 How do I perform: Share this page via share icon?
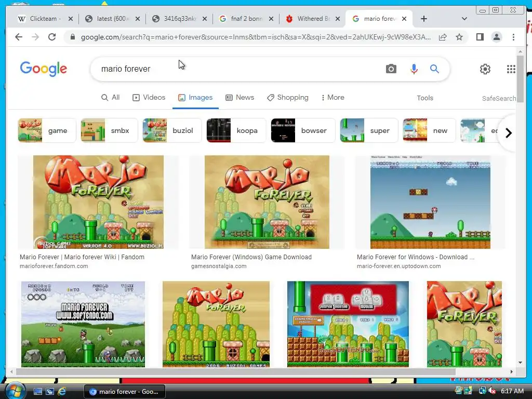pos(443,37)
